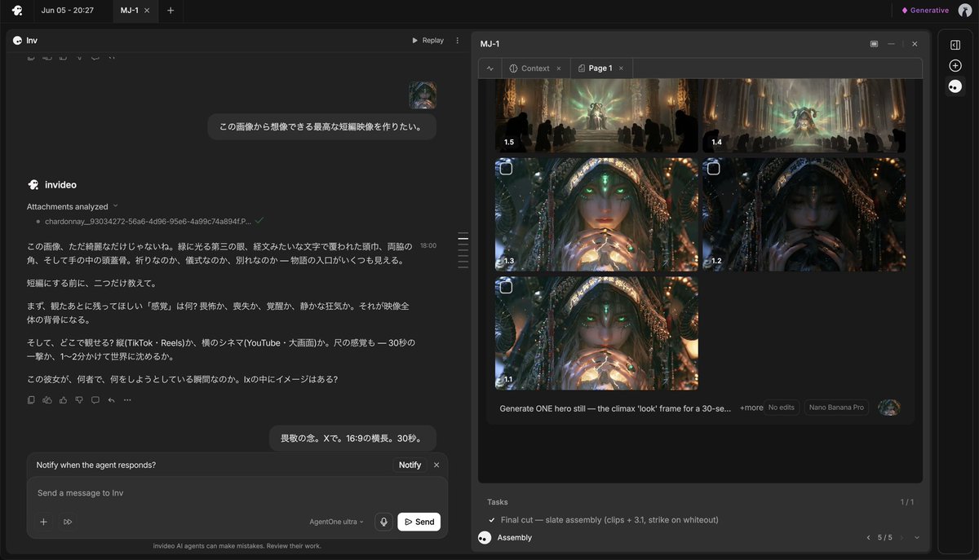The image size is (979, 560).
Task: Click the Generate ONE hero still prompt
Action: coord(616,408)
